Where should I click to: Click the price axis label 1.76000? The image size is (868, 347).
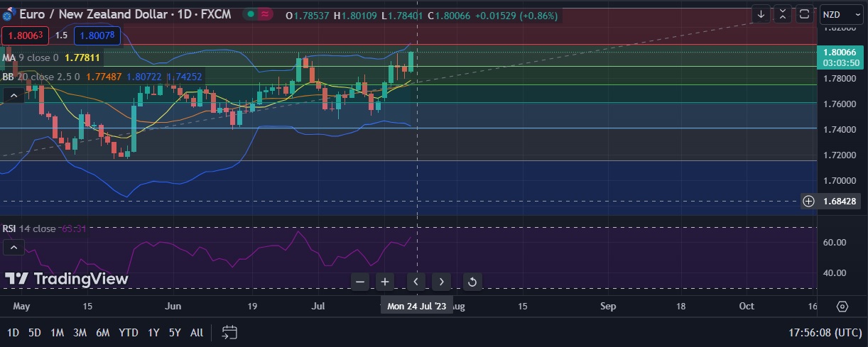(x=839, y=104)
